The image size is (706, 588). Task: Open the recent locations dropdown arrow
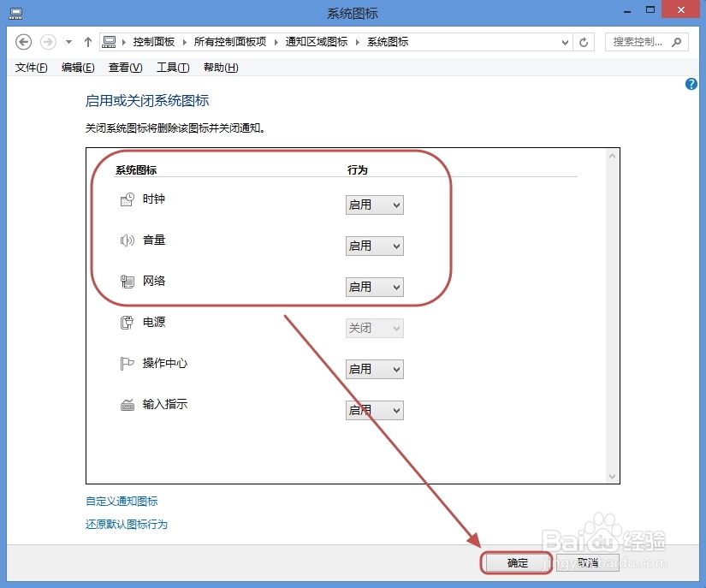(x=69, y=42)
